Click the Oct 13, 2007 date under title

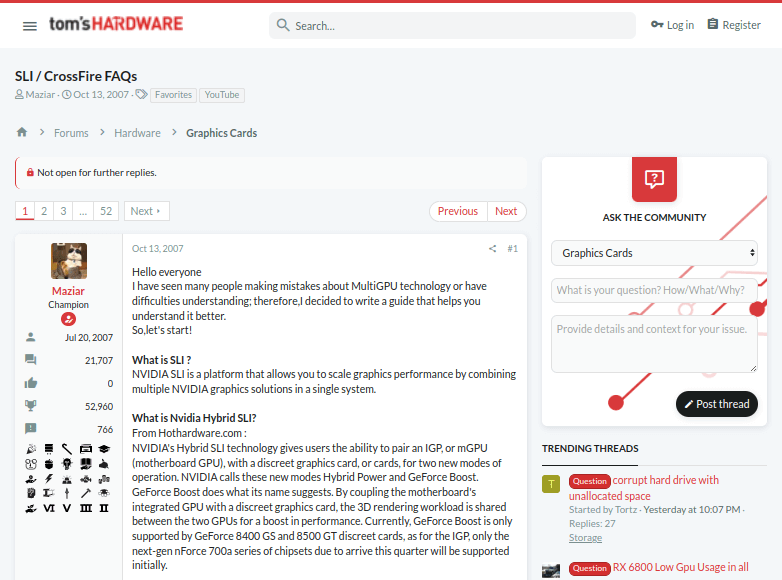(x=101, y=95)
